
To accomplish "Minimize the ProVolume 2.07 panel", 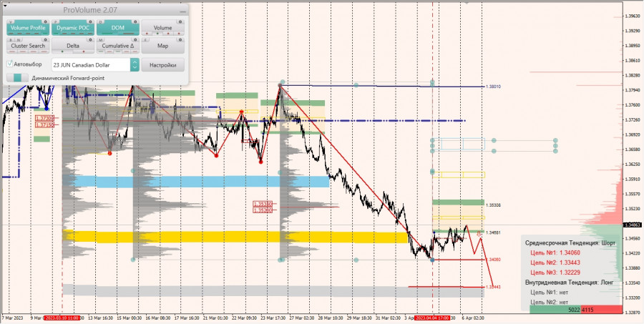I will pos(182,11).
